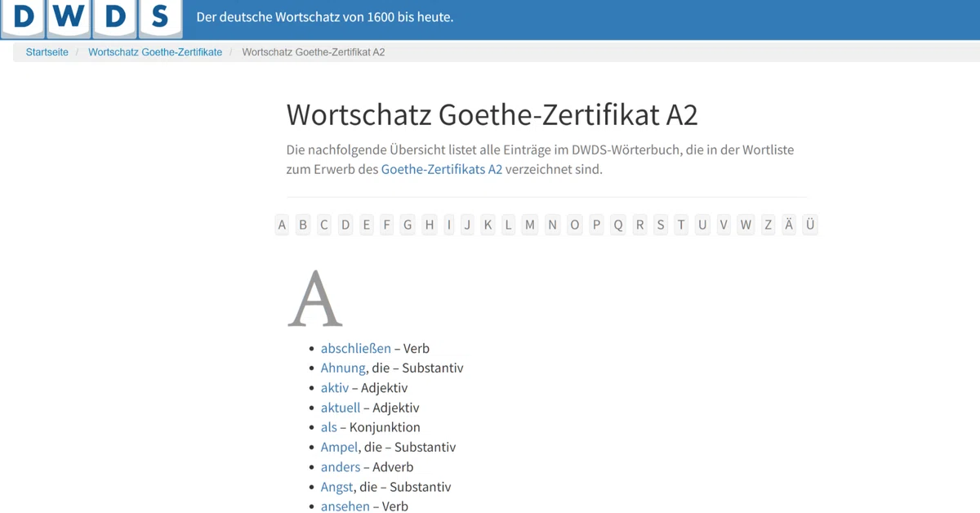Jump to the letter J section
980x513 pixels.
[x=467, y=225]
